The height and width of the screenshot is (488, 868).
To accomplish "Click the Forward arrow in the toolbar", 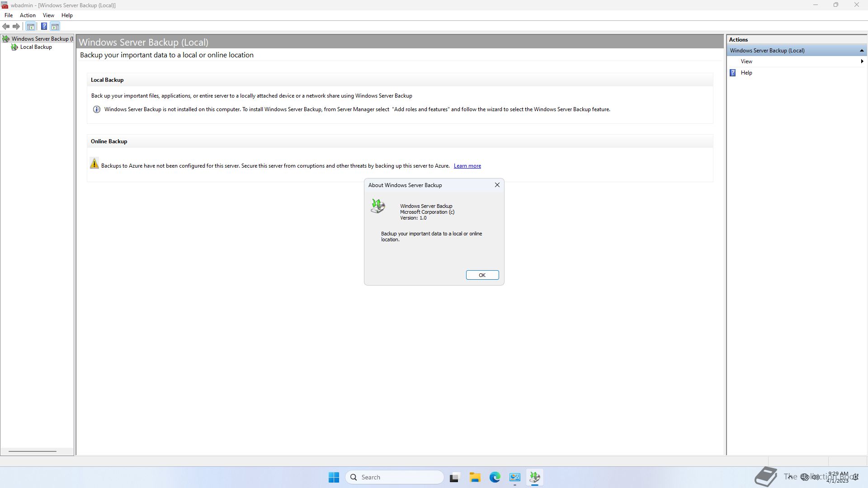I will click(x=16, y=26).
